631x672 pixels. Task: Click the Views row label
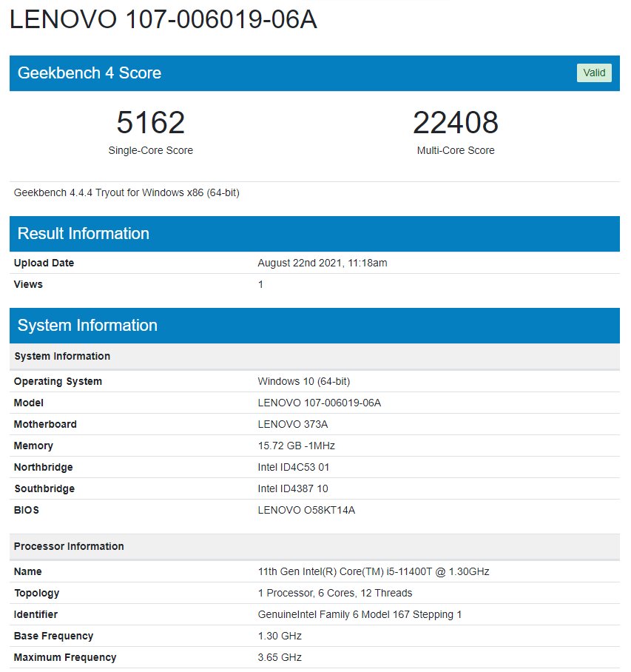28,284
